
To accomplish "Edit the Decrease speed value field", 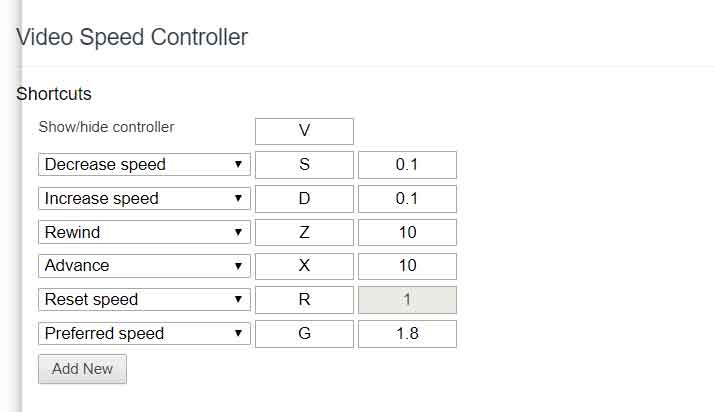I will 407,165.
